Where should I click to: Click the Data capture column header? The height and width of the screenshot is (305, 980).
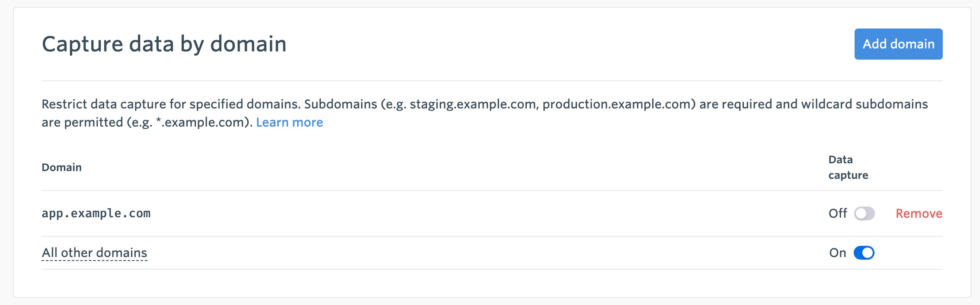pos(848,167)
